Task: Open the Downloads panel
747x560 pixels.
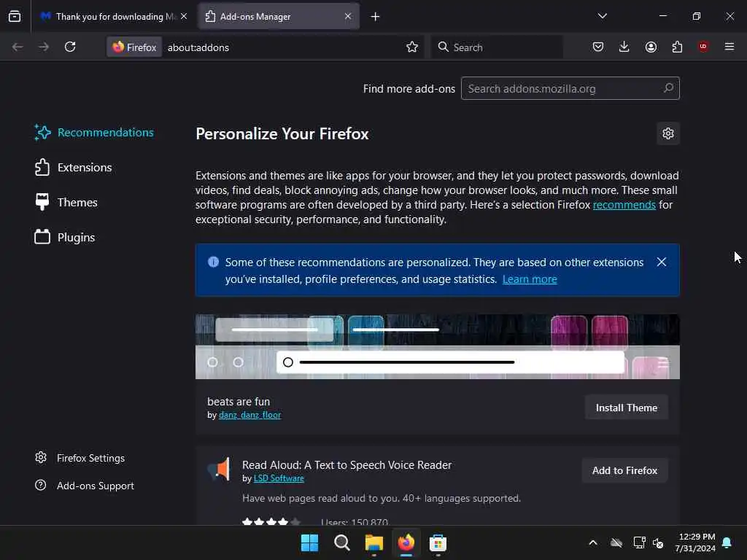Action: click(624, 47)
